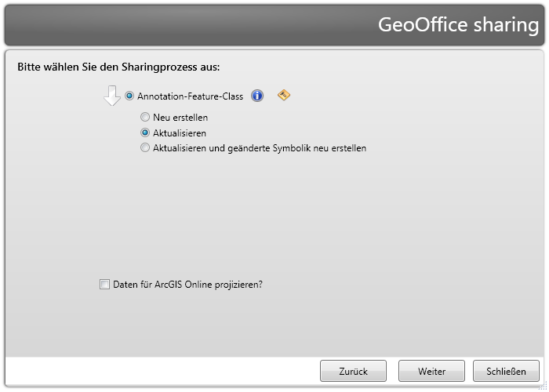This screenshot has height=392, width=549.
Task: Click the Weiter button
Action: 431,372
